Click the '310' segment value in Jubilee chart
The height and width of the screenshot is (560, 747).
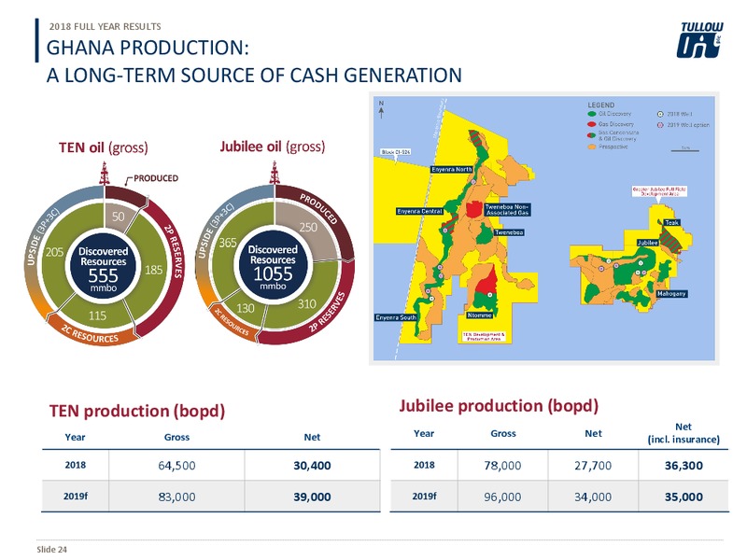point(307,304)
